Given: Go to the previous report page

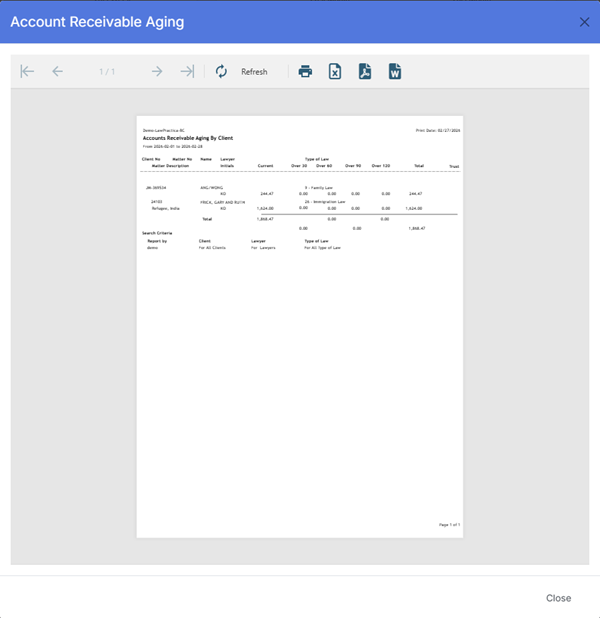Looking at the screenshot, I should (58, 72).
